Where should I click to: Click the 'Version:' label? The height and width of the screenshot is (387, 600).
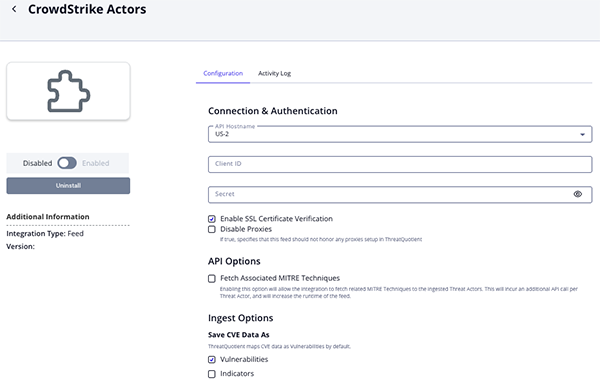pos(20,247)
